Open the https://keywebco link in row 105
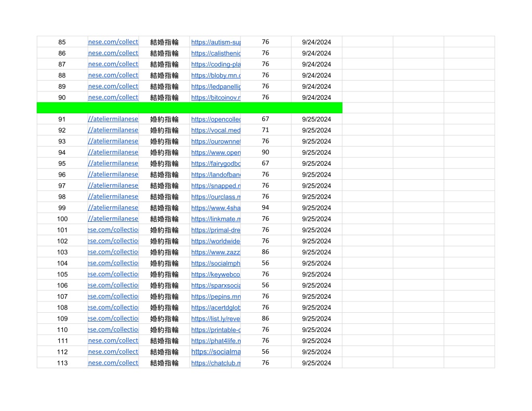This screenshot has width=532, height=411. (x=216, y=274)
